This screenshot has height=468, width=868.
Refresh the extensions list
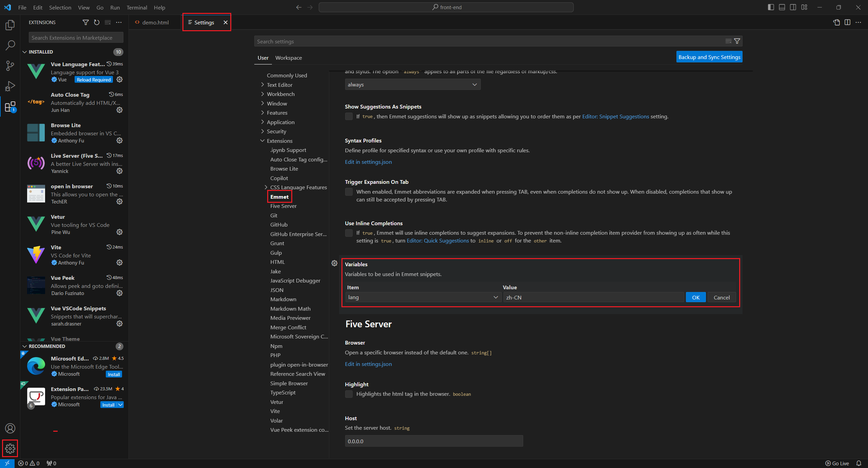(97, 22)
